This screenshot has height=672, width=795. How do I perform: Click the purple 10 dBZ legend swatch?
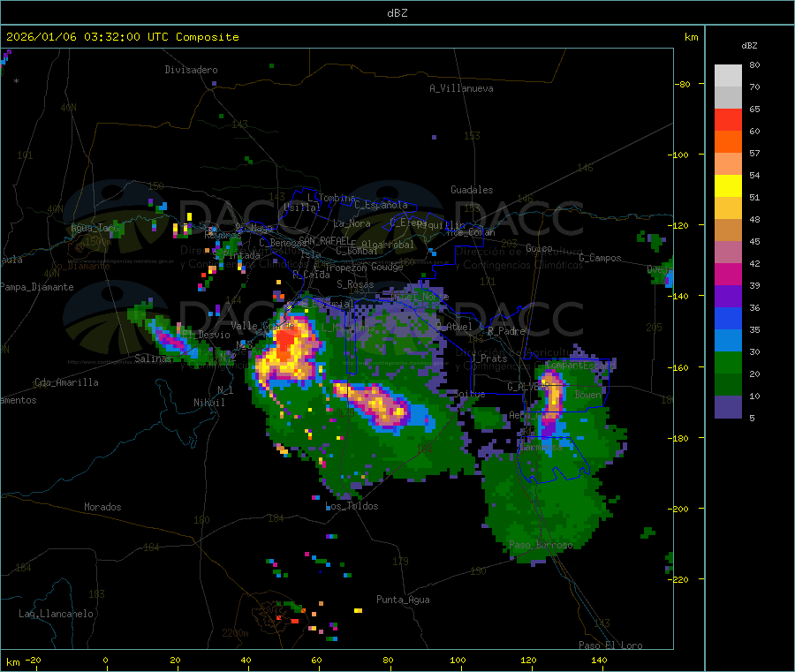[x=728, y=407]
